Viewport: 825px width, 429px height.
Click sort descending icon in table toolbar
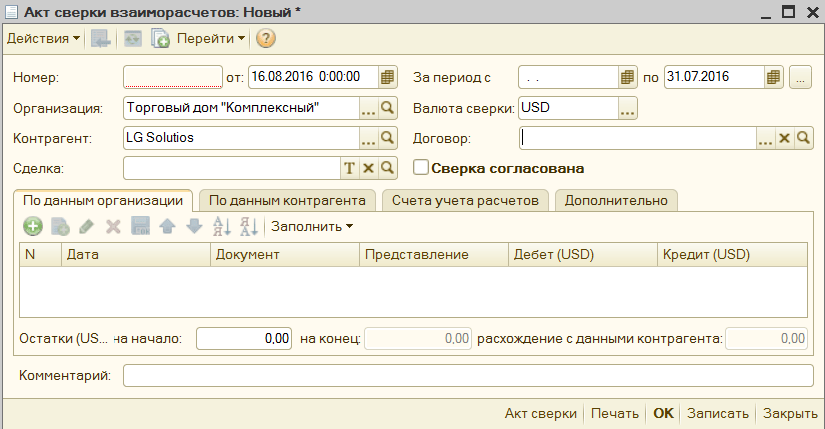point(249,227)
